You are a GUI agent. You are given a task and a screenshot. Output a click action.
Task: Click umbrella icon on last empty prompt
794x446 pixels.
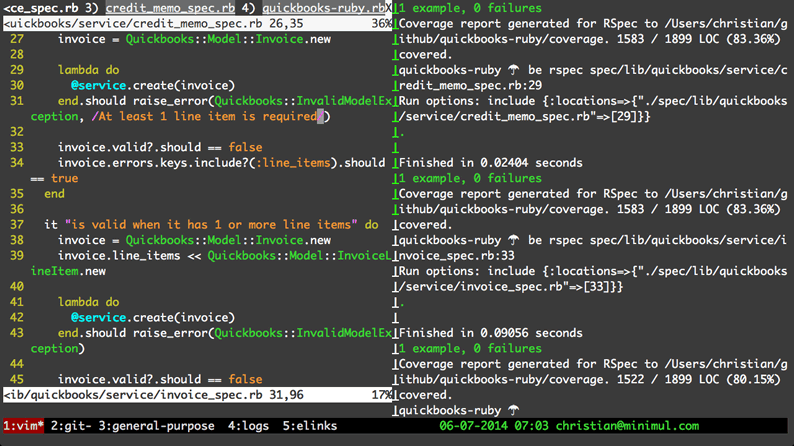point(514,410)
